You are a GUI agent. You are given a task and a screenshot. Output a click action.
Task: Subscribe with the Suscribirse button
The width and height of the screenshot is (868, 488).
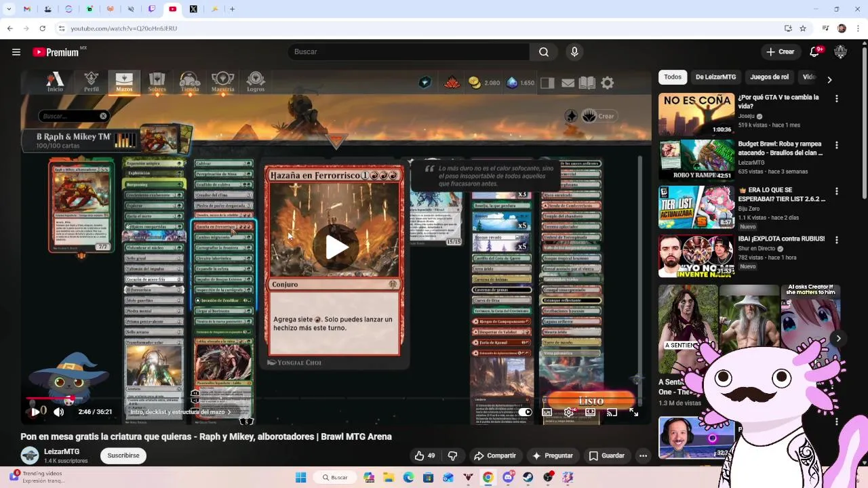(x=123, y=455)
